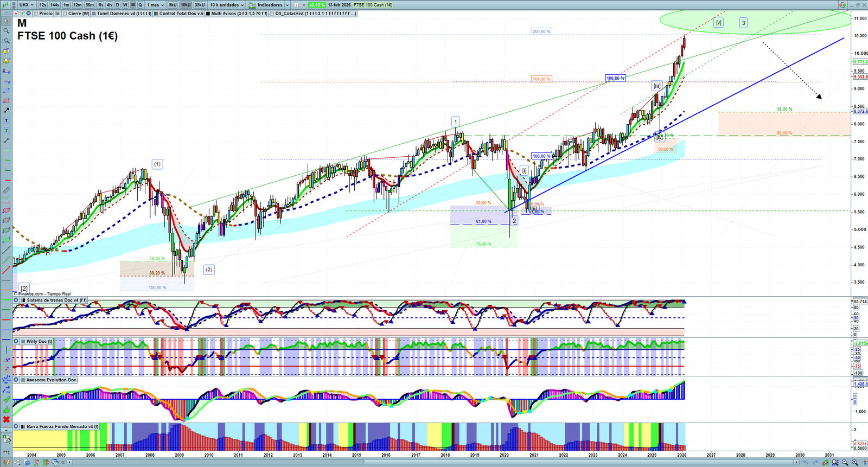Image resolution: width=868 pixels, height=467 pixels.
Task: Click the 161,80 % Fibonacci level label
Action: coord(541,79)
